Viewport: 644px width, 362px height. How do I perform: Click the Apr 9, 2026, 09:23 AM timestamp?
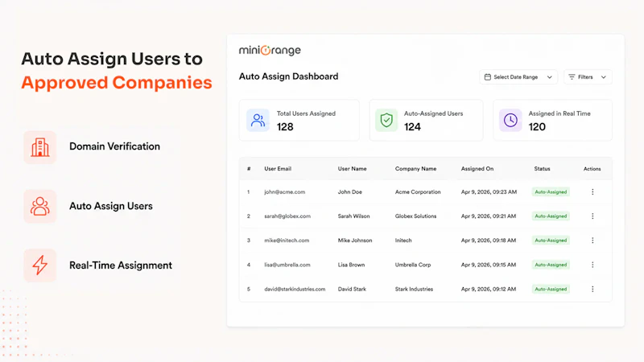click(489, 191)
